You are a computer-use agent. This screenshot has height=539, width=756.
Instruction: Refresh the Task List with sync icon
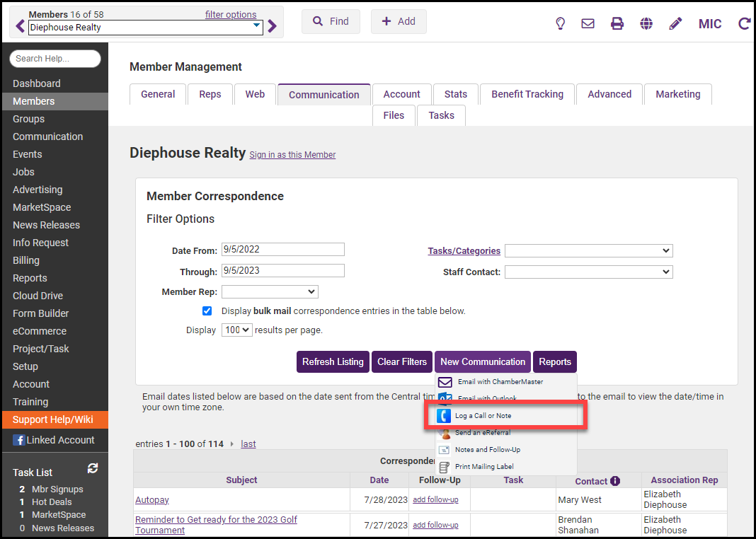coord(92,468)
